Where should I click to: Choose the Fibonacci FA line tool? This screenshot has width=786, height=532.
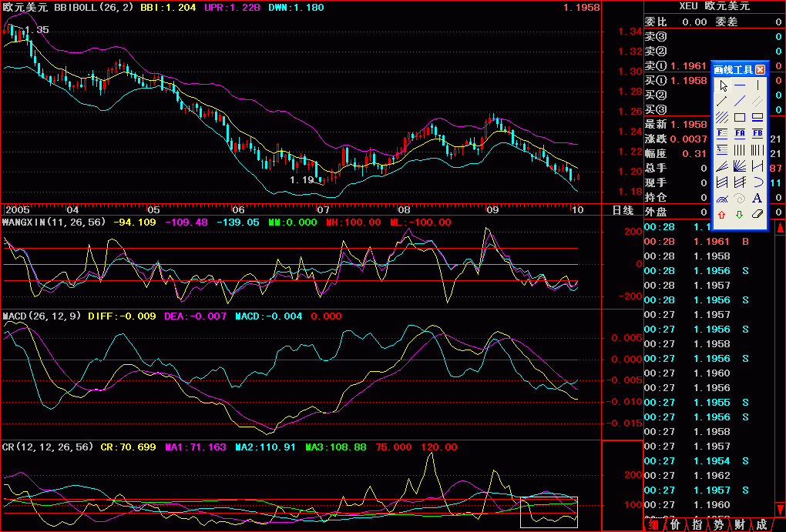740,134
